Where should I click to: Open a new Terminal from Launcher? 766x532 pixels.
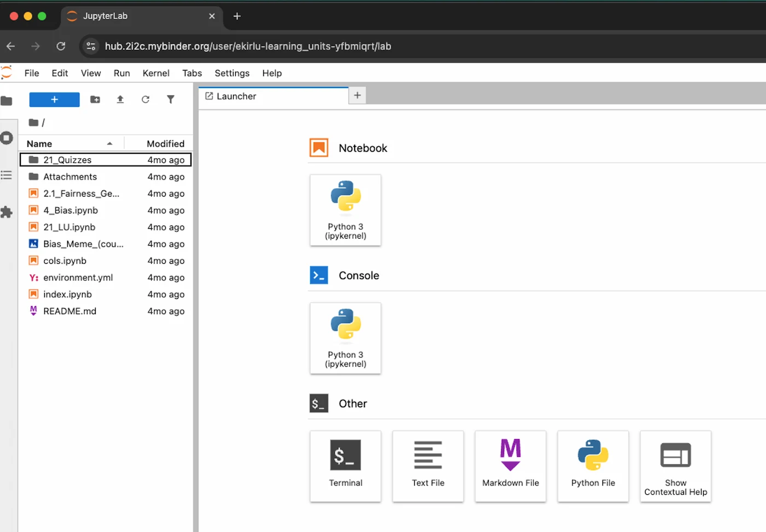point(345,466)
